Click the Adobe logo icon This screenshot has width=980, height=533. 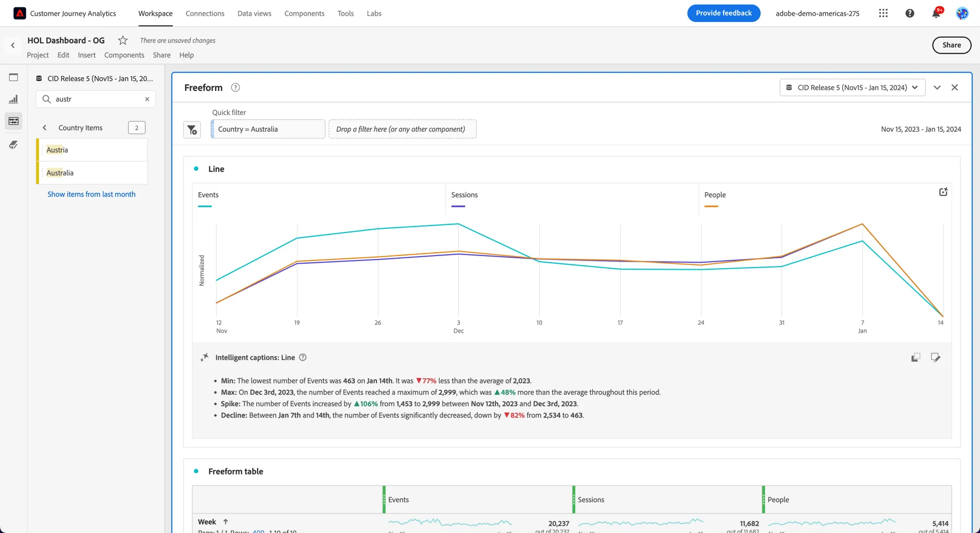pyautogui.click(x=20, y=13)
